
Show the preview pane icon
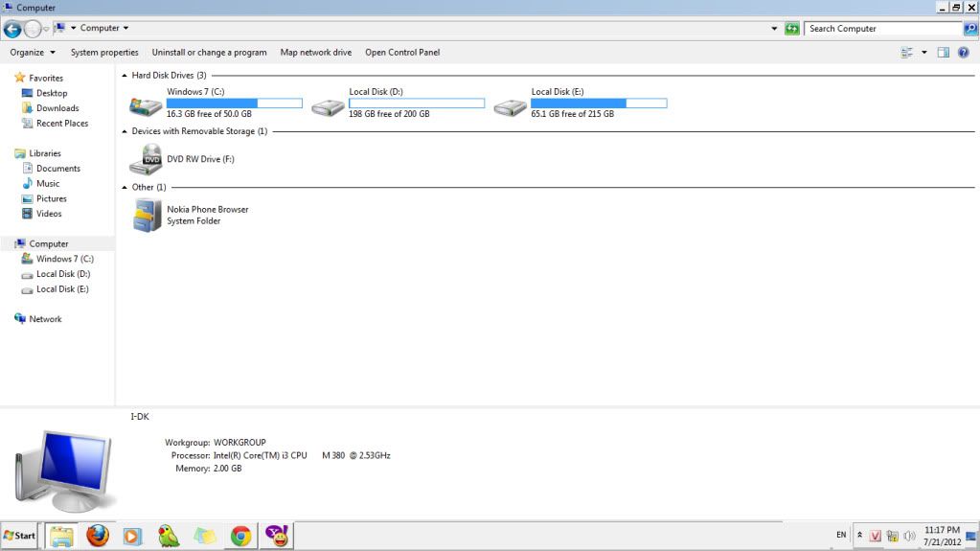944,53
